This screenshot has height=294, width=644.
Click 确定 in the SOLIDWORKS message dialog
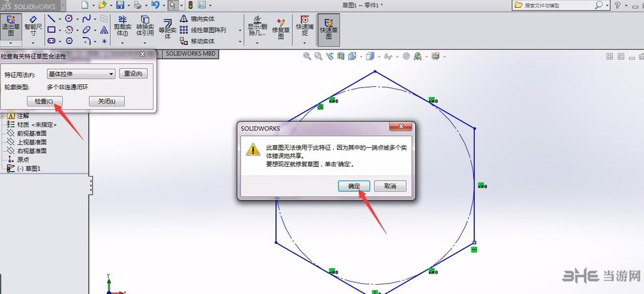354,186
